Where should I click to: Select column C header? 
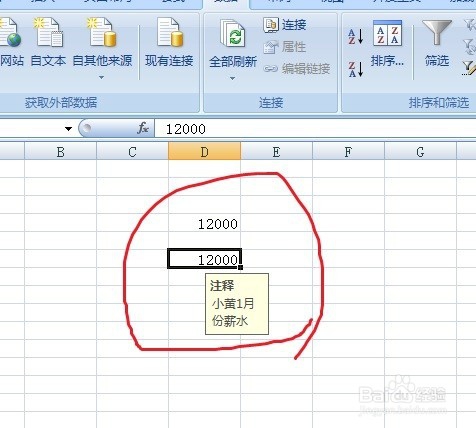tap(132, 152)
